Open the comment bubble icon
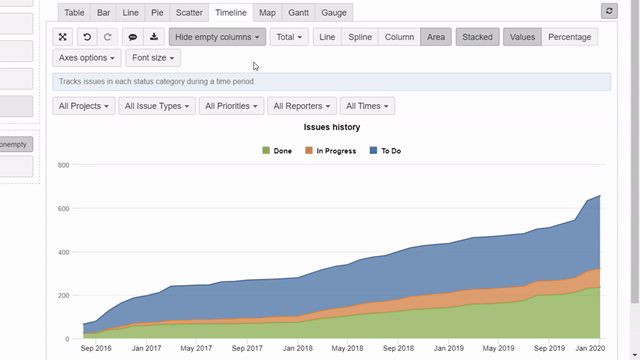Screen dimensions: 640x360 pos(133,37)
